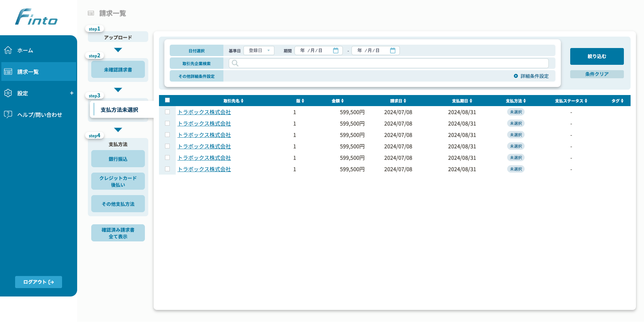Click the settings gear icon
The height and width of the screenshot is (322, 644).
click(8, 93)
